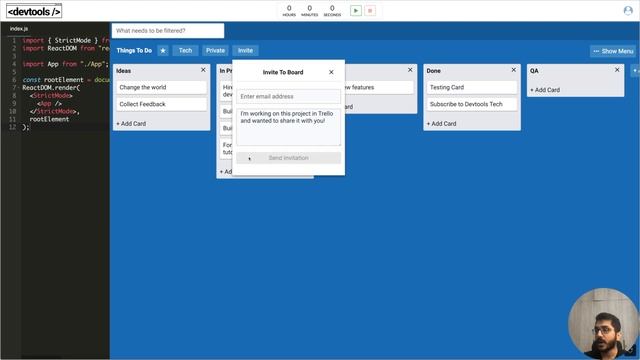
Task: Click the rootElement line in code editor
Action: [49, 119]
